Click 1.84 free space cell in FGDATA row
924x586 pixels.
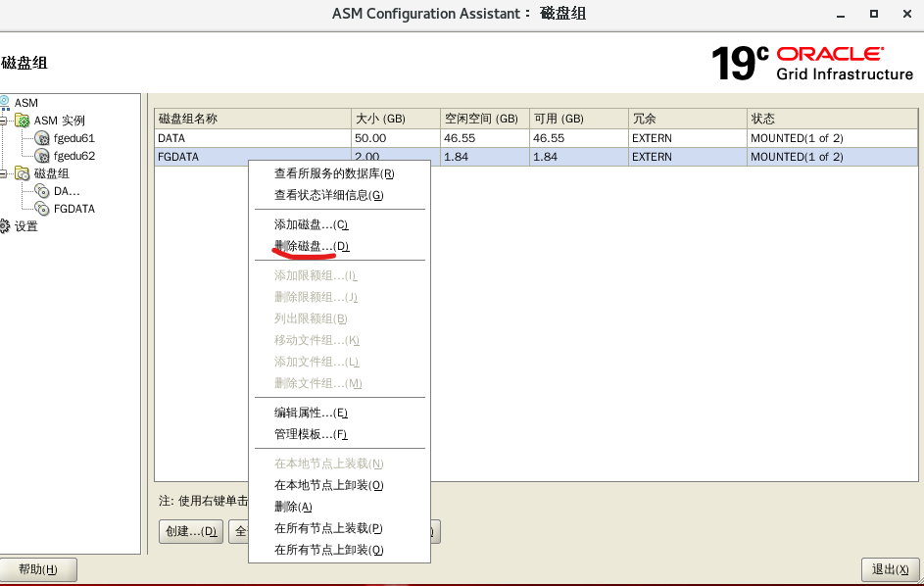pos(485,157)
